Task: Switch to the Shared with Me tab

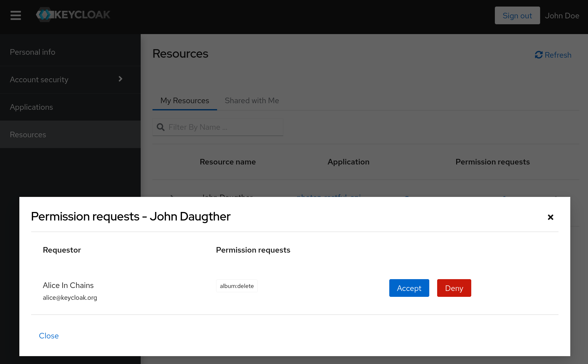Action: [x=252, y=101]
